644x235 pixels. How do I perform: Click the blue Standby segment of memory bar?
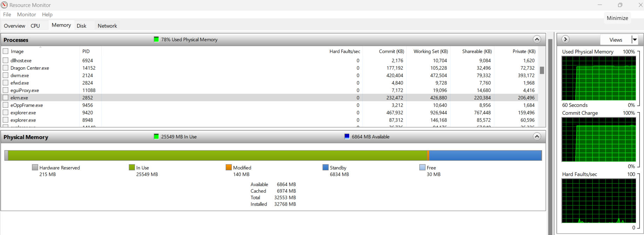(486, 155)
